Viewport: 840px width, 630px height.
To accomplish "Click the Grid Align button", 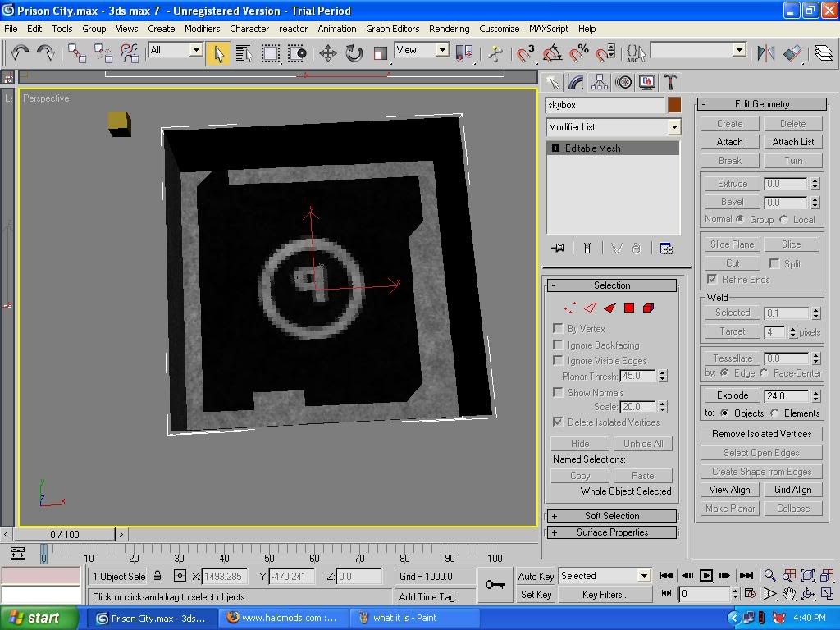I will point(793,490).
